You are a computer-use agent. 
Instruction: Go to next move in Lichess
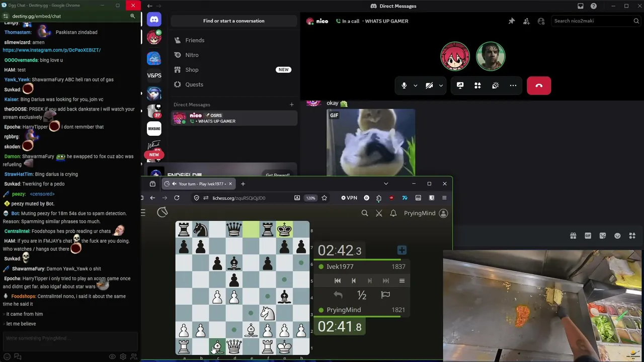(x=370, y=281)
